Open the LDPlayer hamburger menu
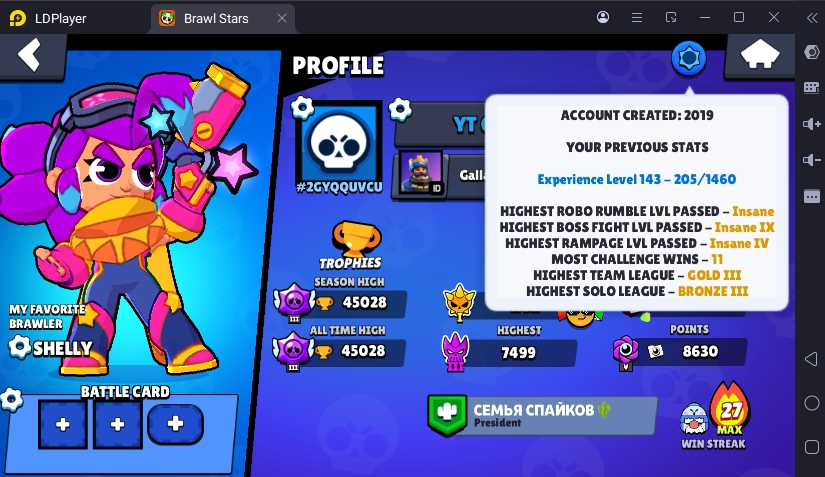 pyautogui.click(x=637, y=18)
